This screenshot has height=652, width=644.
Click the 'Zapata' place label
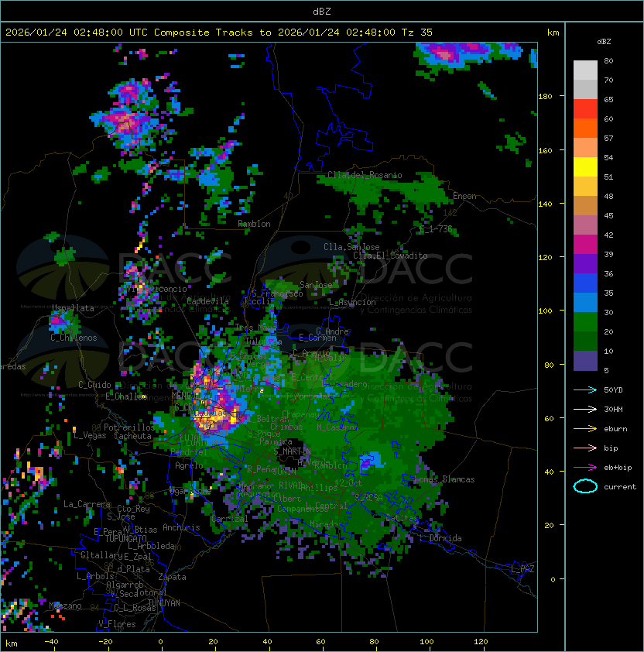click(x=172, y=577)
